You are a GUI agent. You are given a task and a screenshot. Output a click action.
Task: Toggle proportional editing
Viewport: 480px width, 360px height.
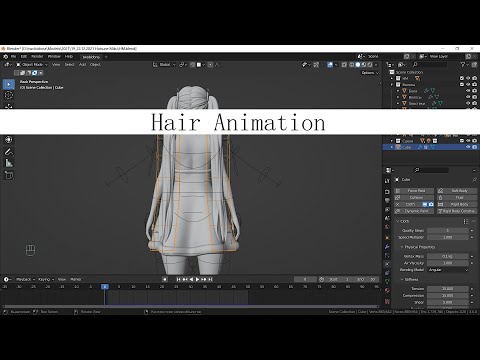[210, 65]
